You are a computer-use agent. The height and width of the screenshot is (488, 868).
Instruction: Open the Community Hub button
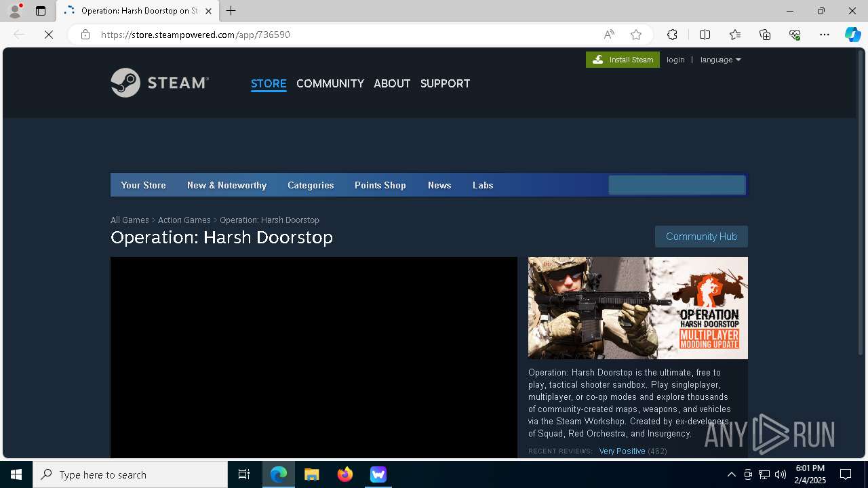(701, 237)
